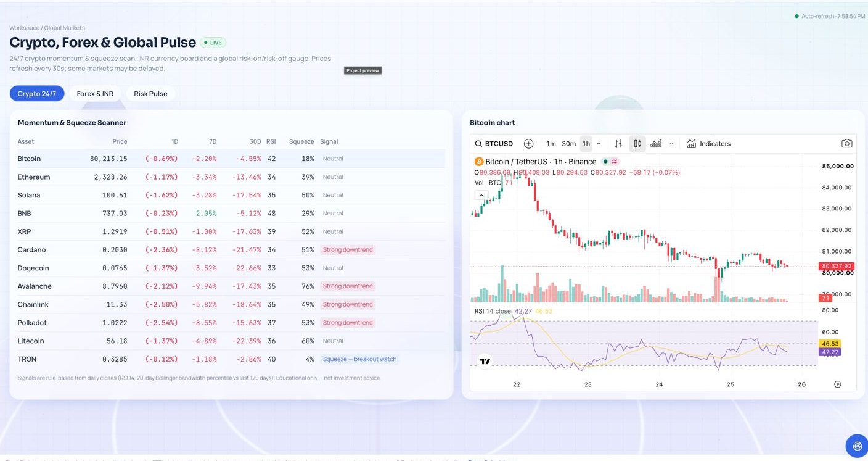Click the green LIVE badge
Screen dimensions: 868x461
pos(213,43)
